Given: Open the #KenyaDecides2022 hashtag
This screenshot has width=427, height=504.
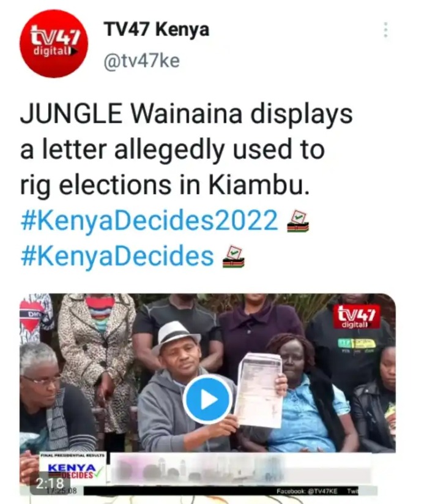Looking at the screenshot, I should tap(149, 220).
